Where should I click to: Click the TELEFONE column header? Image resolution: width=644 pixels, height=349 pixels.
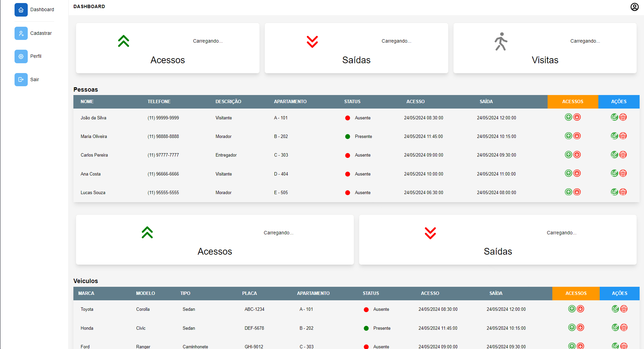159,102
